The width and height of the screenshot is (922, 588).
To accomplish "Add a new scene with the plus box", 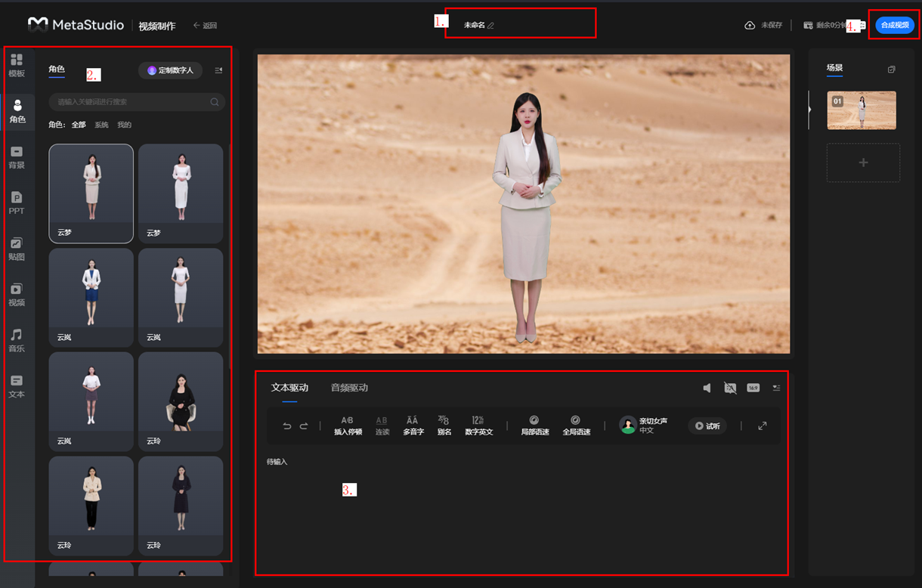I will (863, 162).
